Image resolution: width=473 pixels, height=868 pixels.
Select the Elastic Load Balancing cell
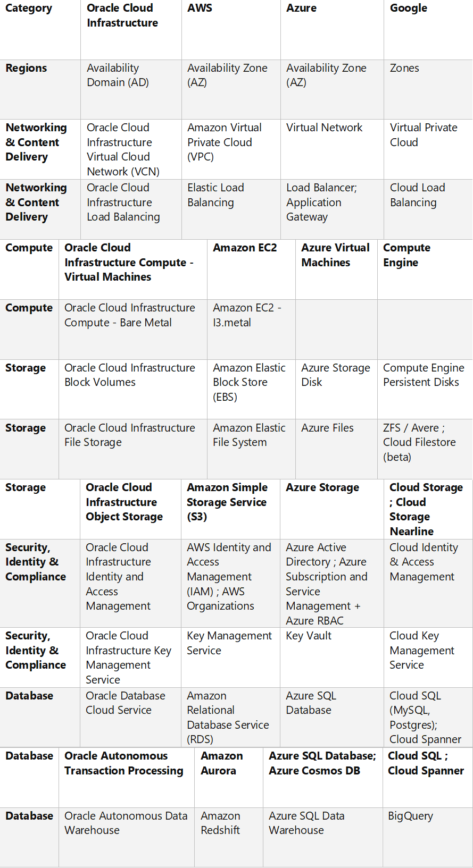[215, 195]
